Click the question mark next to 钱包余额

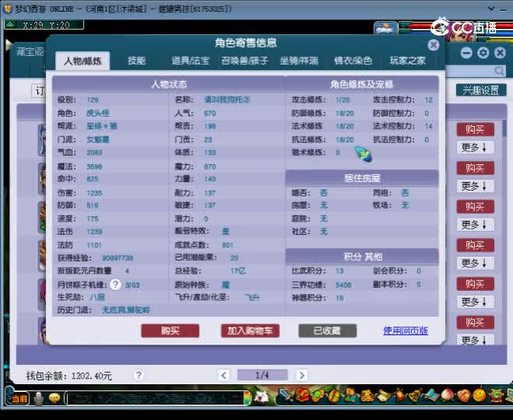tap(138, 375)
